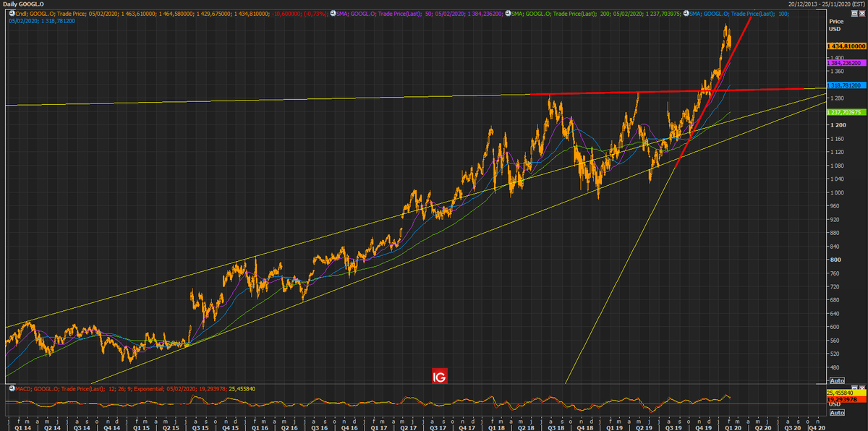Click the red 19,293978 signal value label
Screen dimensions: 868x431
pyautogui.click(x=846, y=399)
